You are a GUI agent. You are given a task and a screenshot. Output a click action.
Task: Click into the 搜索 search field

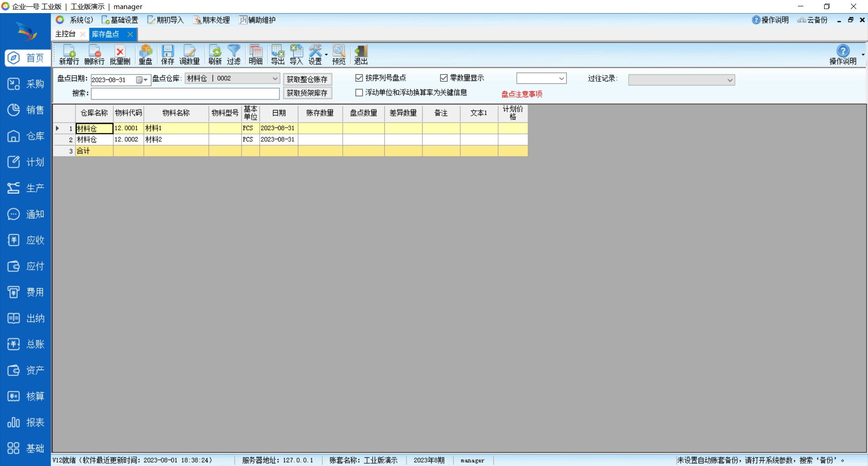(x=185, y=94)
